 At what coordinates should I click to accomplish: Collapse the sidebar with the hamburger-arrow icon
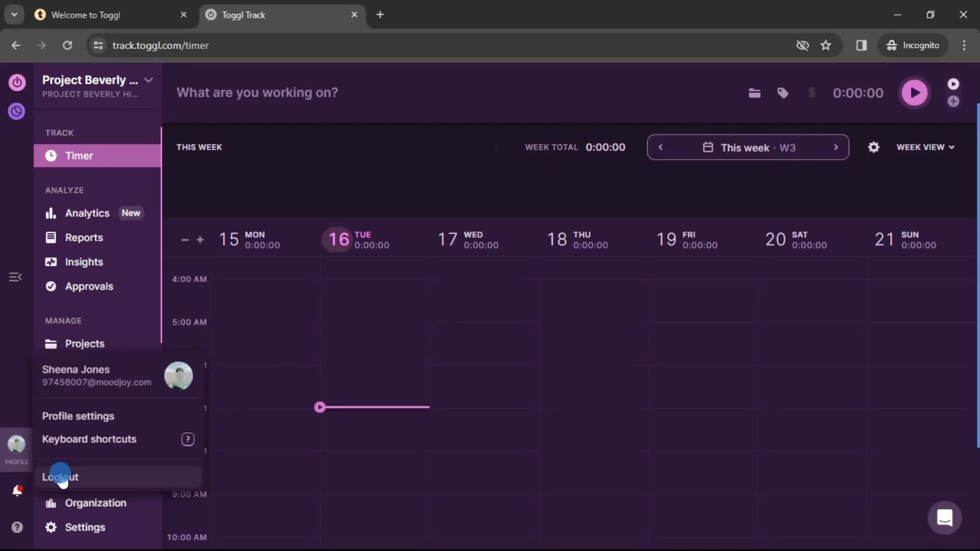click(x=15, y=277)
